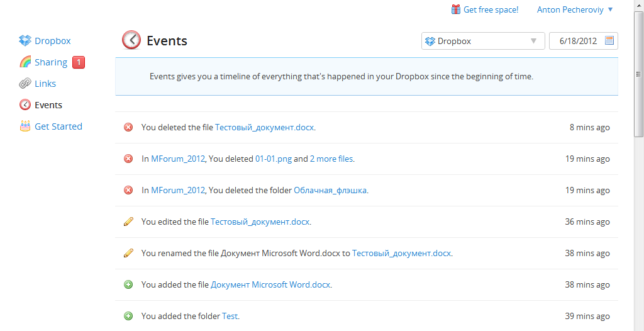Open the Links section
Screen dimensions: 644x331
(x=45, y=84)
